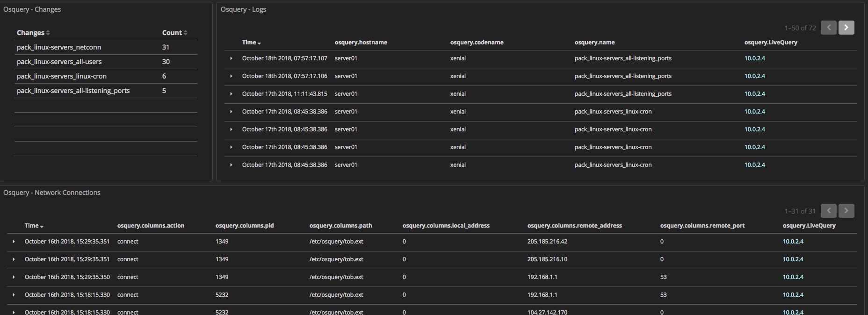Click osquery.columns.pid column header

(x=244, y=226)
